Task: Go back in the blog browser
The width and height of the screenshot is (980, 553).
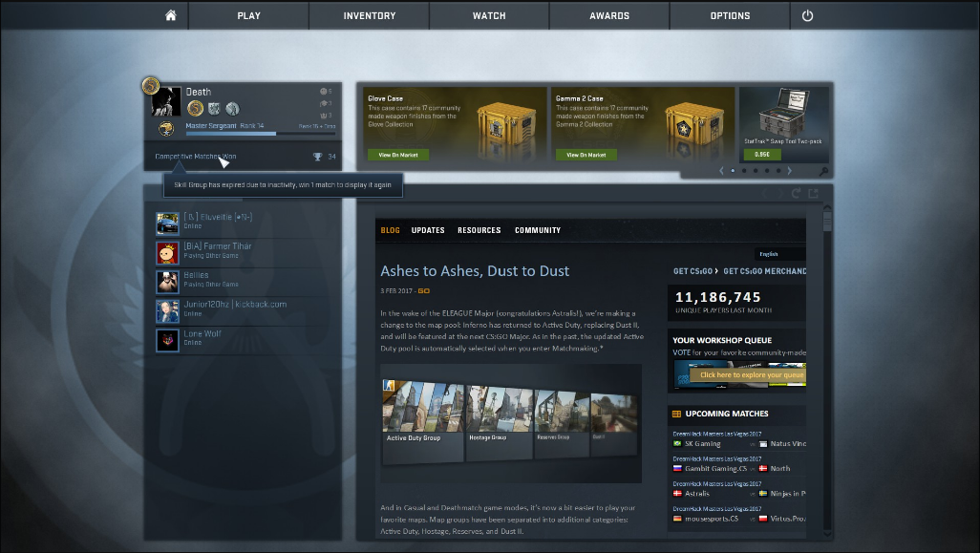Action: coord(764,193)
